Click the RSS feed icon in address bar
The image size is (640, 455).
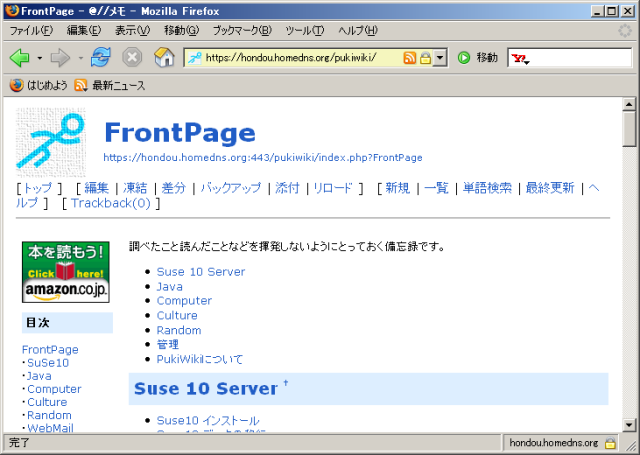[410, 58]
